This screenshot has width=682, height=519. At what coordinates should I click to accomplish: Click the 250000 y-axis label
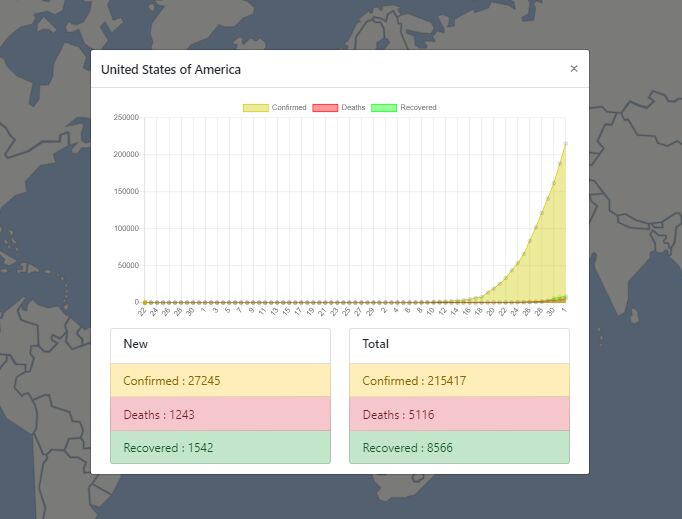pos(126,117)
